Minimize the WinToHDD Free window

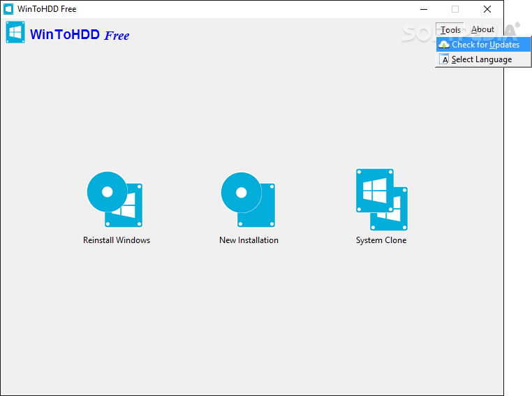coord(424,9)
